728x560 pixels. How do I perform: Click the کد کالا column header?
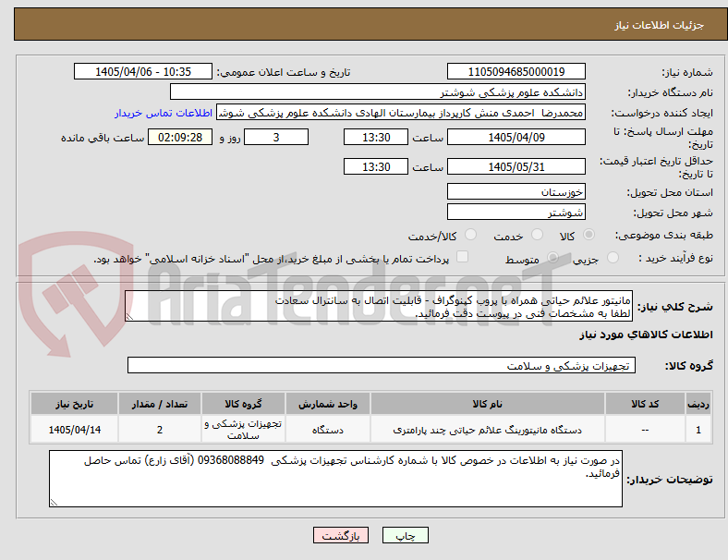pos(645,404)
